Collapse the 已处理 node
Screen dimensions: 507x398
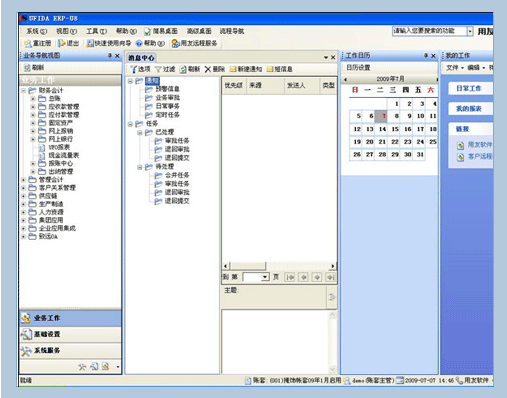(140, 133)
